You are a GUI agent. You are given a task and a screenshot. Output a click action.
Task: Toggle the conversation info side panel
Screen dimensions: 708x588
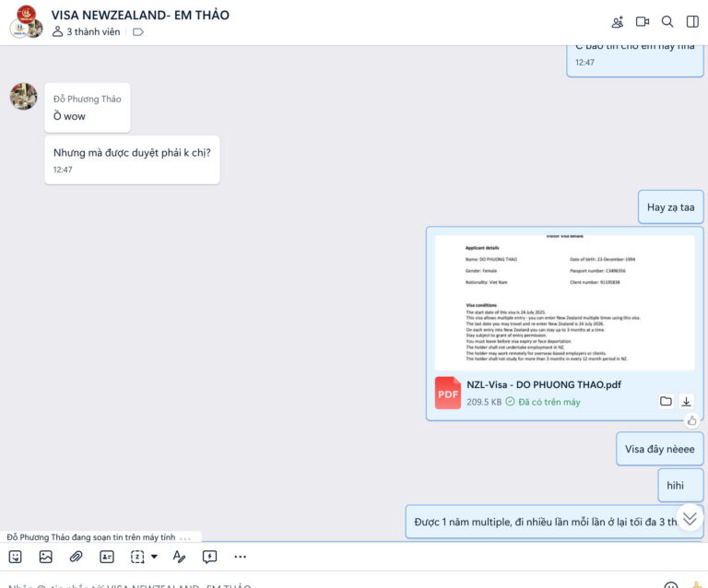(692, 22)
